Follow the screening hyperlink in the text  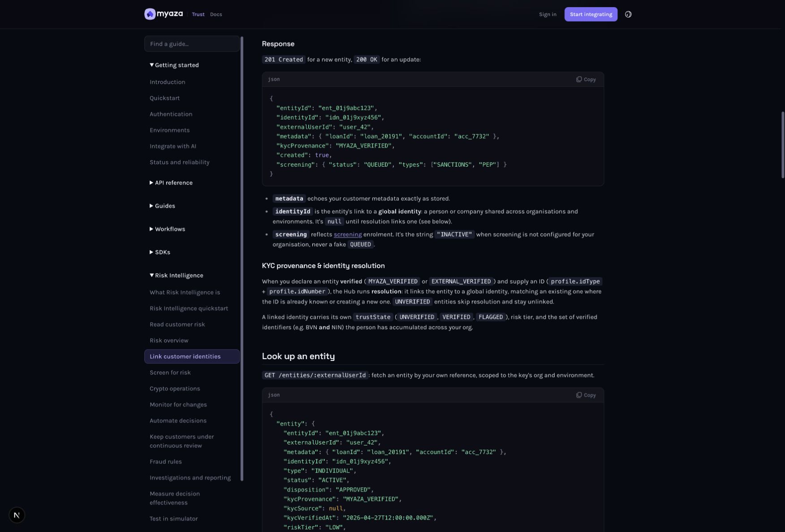click(x=348, y=235)
